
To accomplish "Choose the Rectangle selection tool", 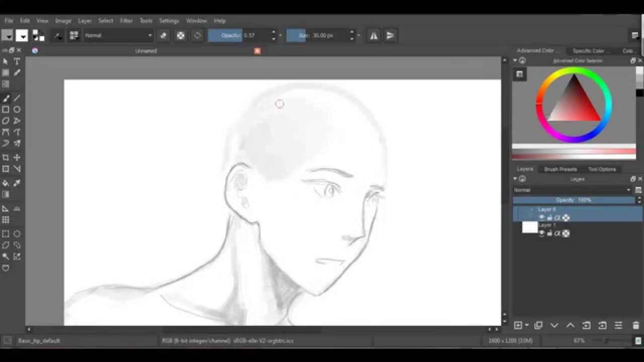I will [7, 233].
